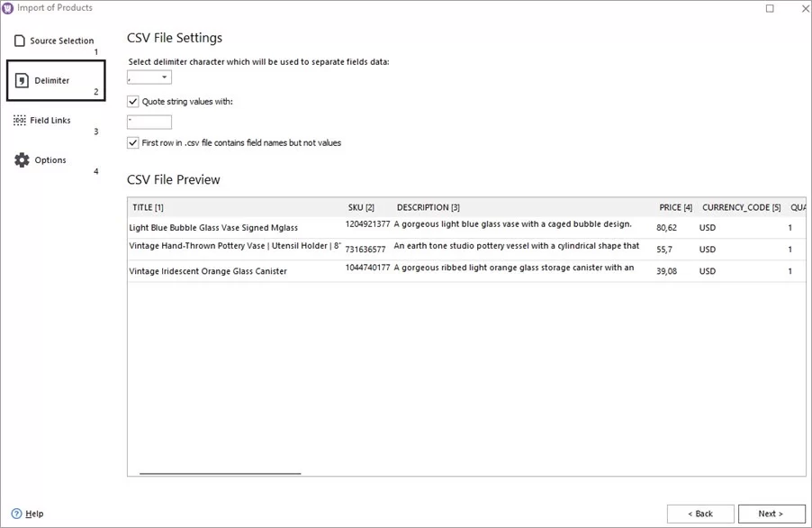
Task: Click the app icon in the title bar
Action: (9, 7)
